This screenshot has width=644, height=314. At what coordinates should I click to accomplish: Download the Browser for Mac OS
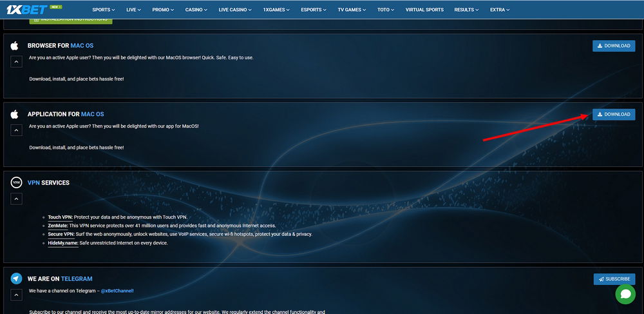click(x=614, y=46)
